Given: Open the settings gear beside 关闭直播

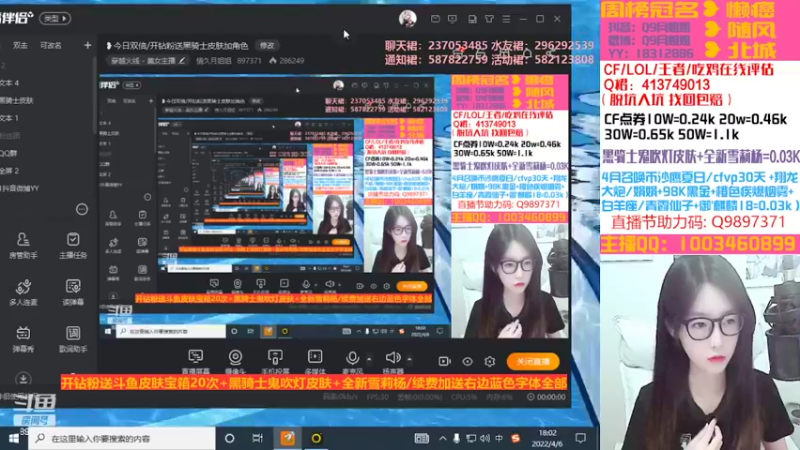Looking at the screenshot, I should 490,361.
